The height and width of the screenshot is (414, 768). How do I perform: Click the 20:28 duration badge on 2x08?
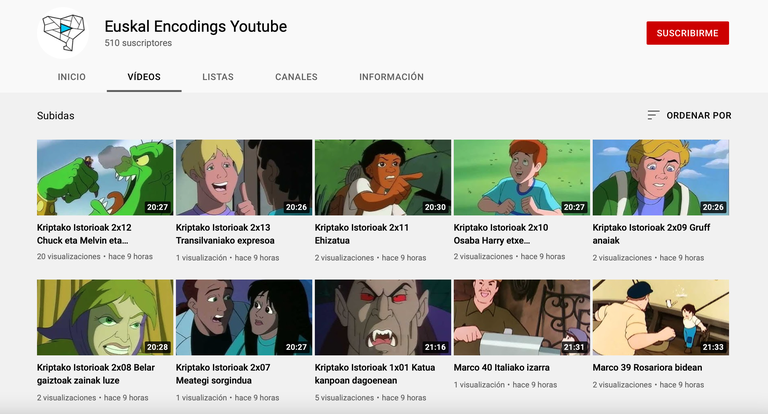pyautogui.click(x=157, y=347)
